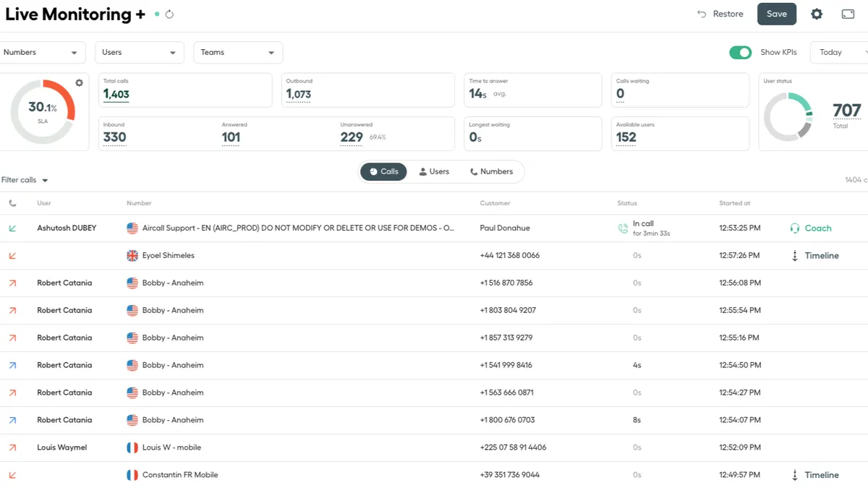Click phone number +1 800 676 0703
The image size is (868, 488).
tap(508, 420)
